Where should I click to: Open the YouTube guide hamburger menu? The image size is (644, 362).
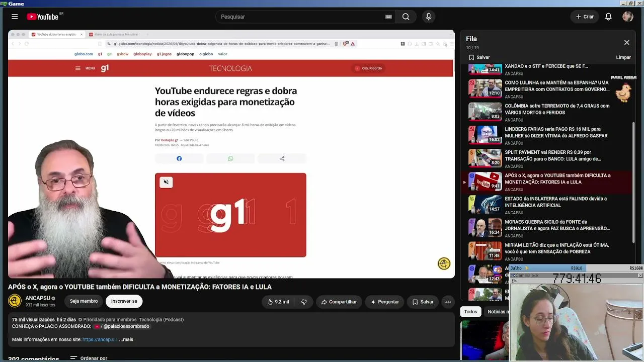15,17
